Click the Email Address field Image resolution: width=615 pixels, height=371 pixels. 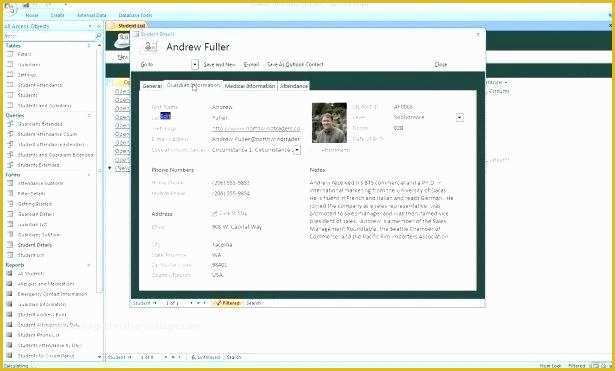click(256, 139)
